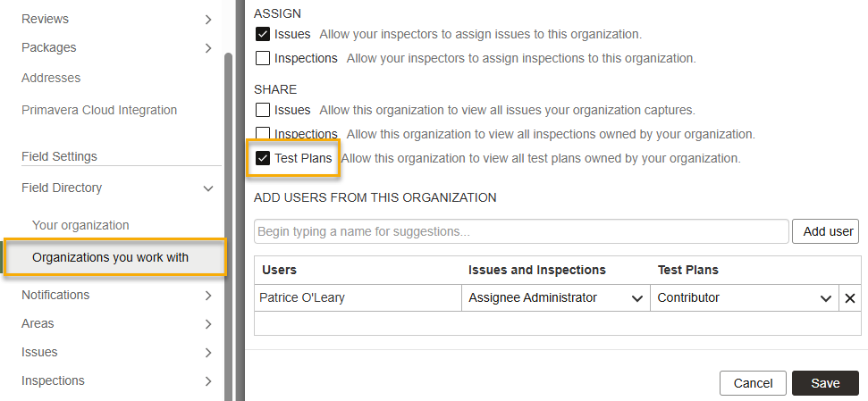Check the Share Inspections checkbox

click(263, 134)
